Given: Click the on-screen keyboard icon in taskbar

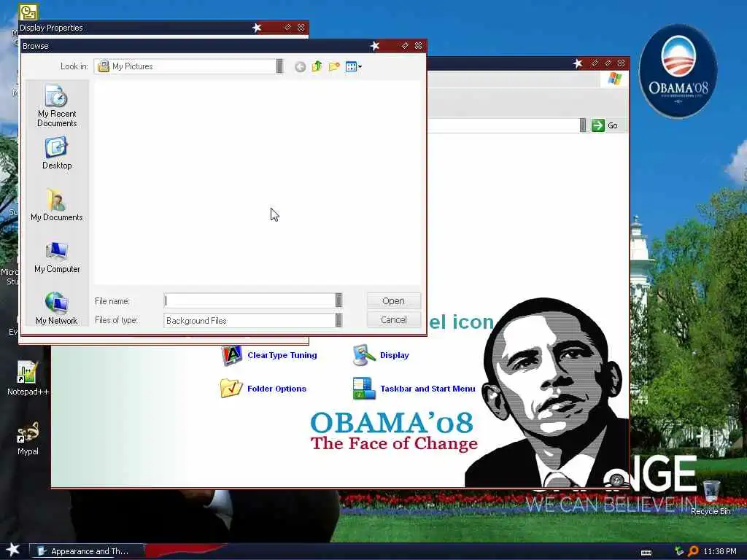Looking at the screenshot, I should tap(646, 553).
